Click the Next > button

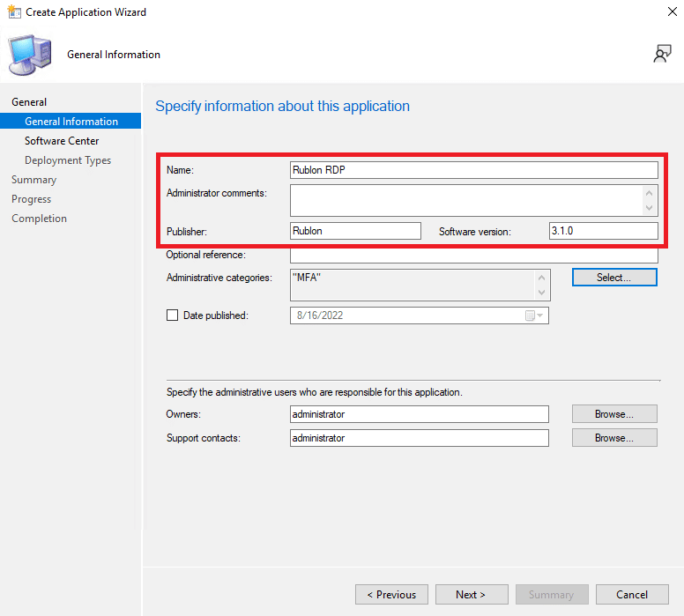coord(472,595)
